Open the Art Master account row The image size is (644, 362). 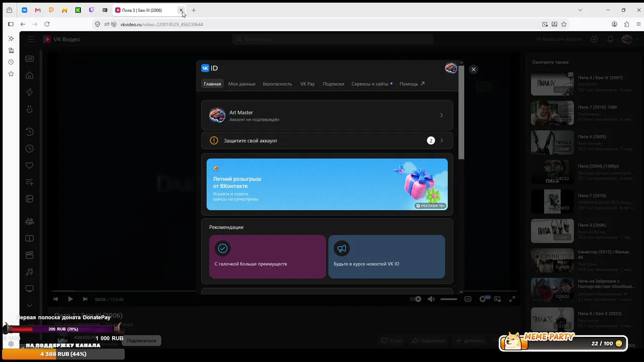327,116
